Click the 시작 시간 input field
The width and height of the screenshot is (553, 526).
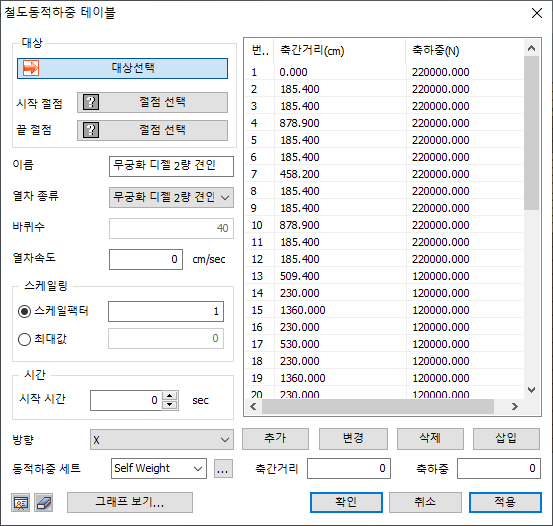(x=126, y=400)
